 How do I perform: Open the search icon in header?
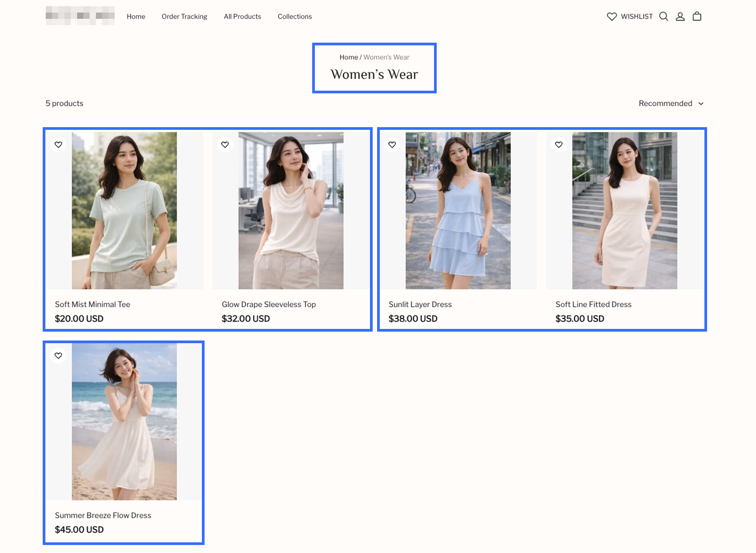click(x=664, y=16)
